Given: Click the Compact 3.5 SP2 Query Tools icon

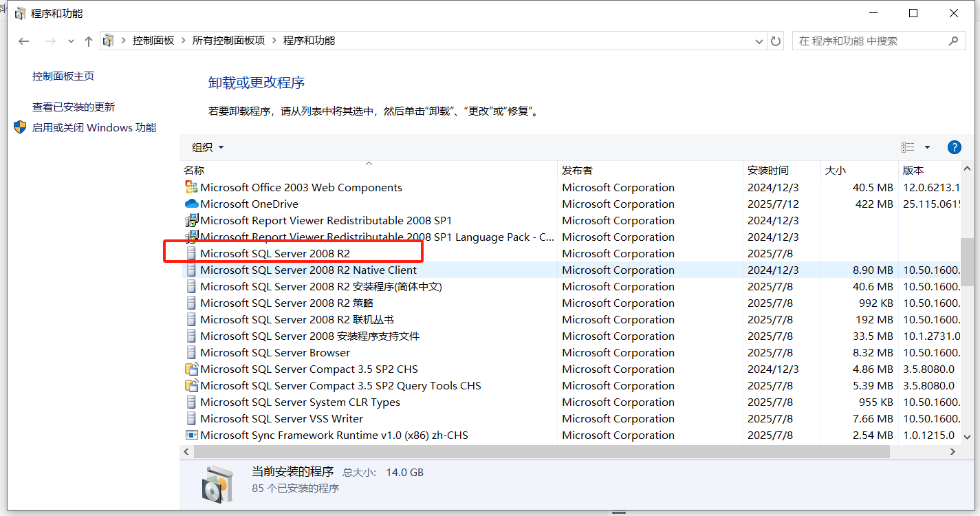Looking at the screenshot, I should coord(191,385).
